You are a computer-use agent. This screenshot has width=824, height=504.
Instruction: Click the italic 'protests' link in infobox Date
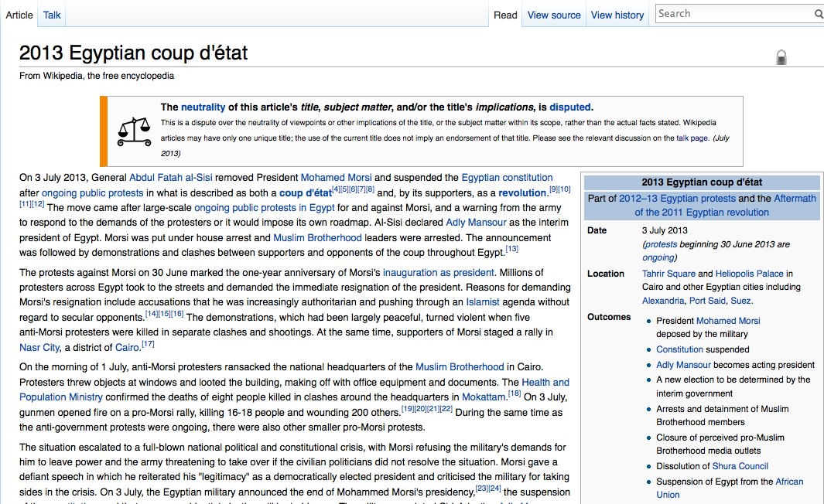[x=661, y=244]
